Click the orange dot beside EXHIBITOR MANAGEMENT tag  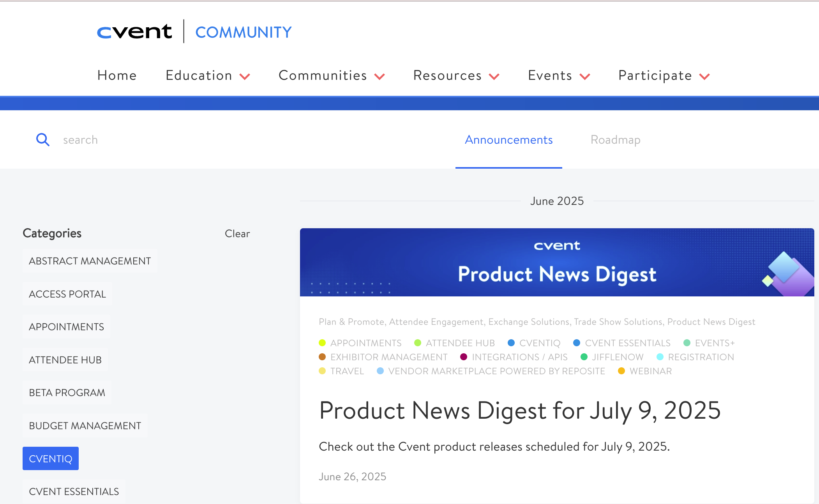pyautogui.click(x=322, y=357)
